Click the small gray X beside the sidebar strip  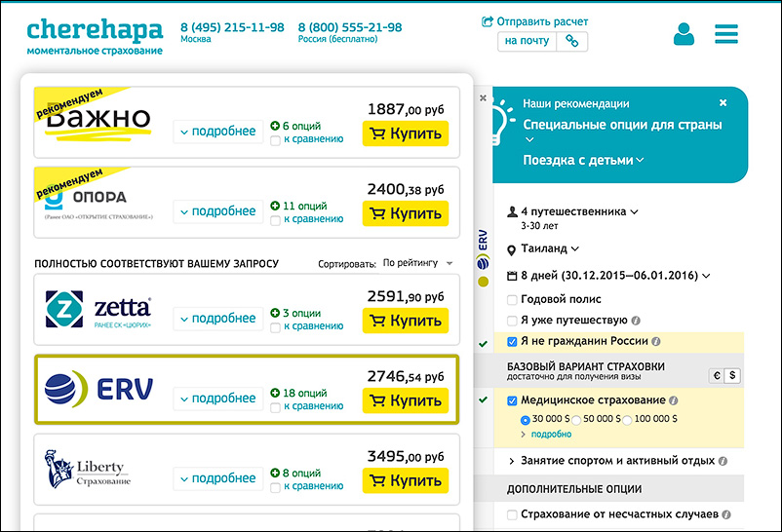(x=483, y=98)
